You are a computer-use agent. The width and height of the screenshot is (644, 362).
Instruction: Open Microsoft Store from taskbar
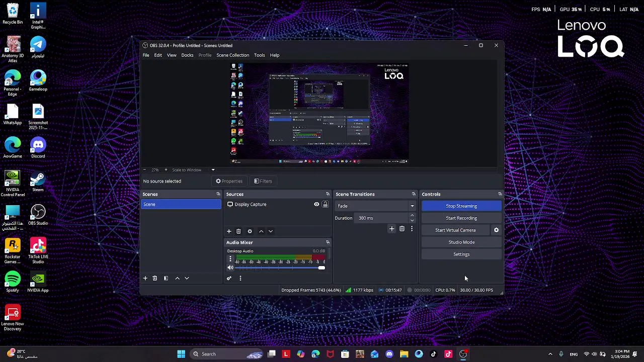coord(345,354)
